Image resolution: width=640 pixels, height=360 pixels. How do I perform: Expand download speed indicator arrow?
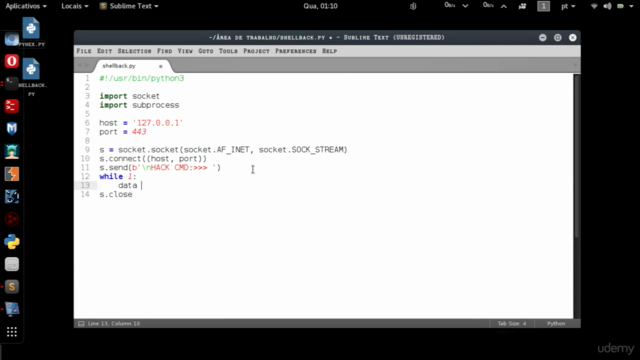(x=465, y=6)
